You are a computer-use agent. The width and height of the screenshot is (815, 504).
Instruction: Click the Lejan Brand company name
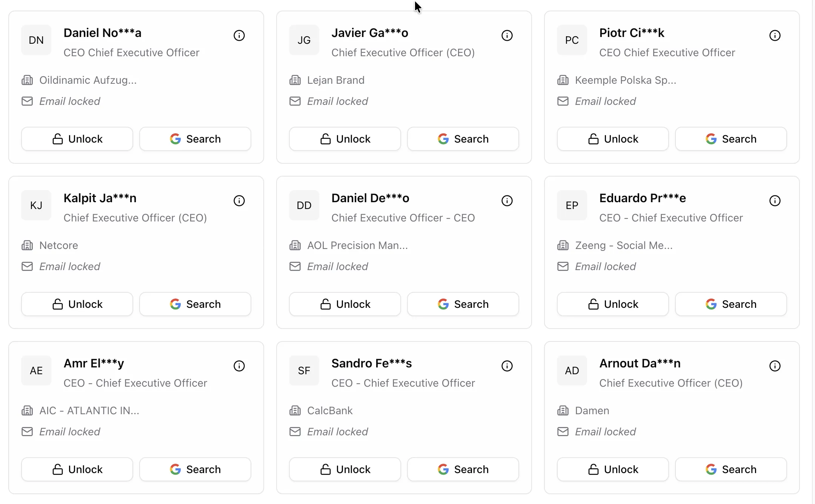pyautogui.click(x=335, y=80)
